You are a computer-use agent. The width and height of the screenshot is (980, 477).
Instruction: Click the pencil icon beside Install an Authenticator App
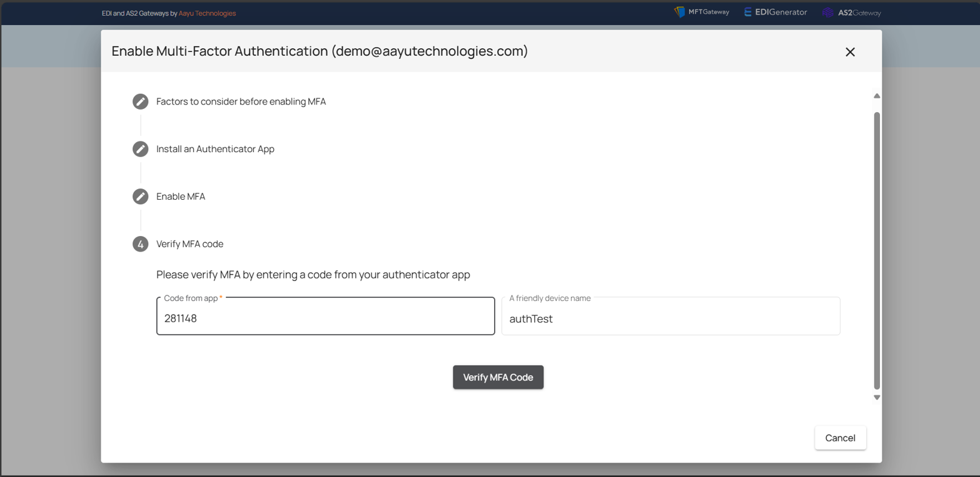(x=140, y=149)
